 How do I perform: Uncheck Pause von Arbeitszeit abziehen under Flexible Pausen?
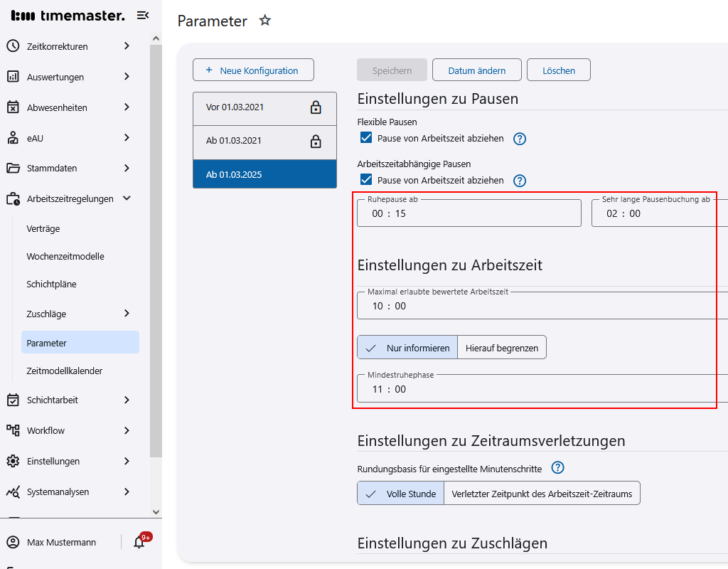point(365,137)
